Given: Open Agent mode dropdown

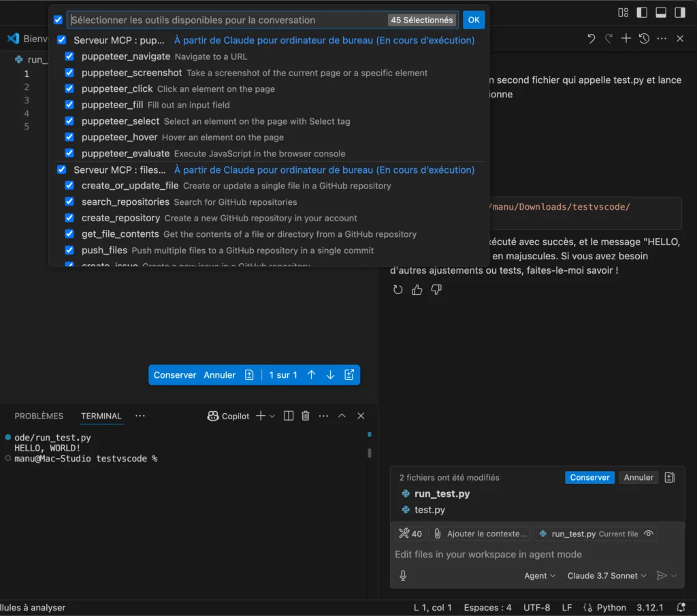Looking at the screenshot, I should 540,576.
